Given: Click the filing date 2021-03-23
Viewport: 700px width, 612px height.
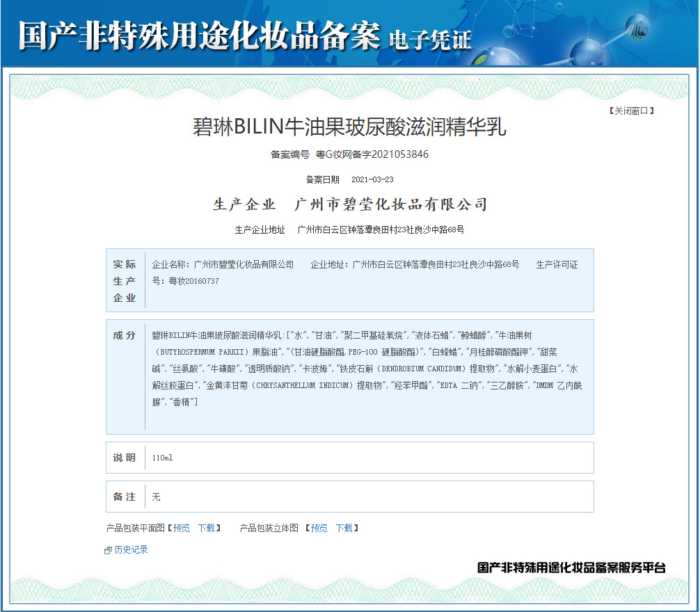Looking at the screenshot, I should 372,179.
